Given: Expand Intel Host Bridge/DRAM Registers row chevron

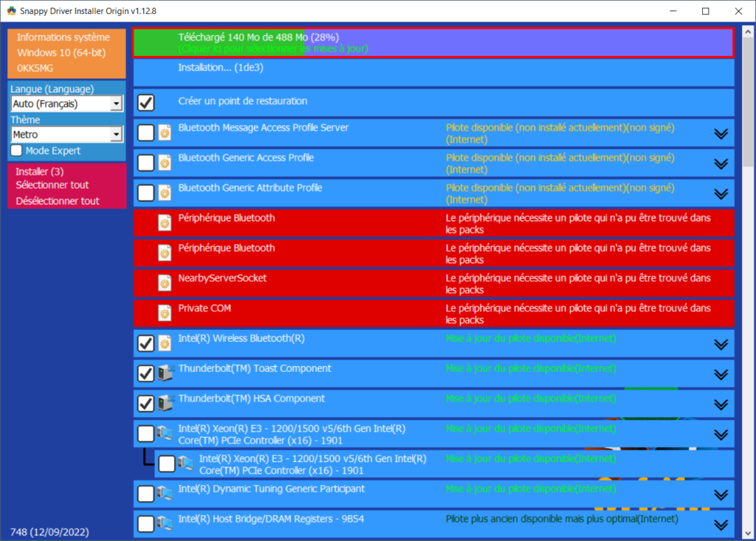Looking at the screenshot, I should pyautogui.click(x=721, y=525).
